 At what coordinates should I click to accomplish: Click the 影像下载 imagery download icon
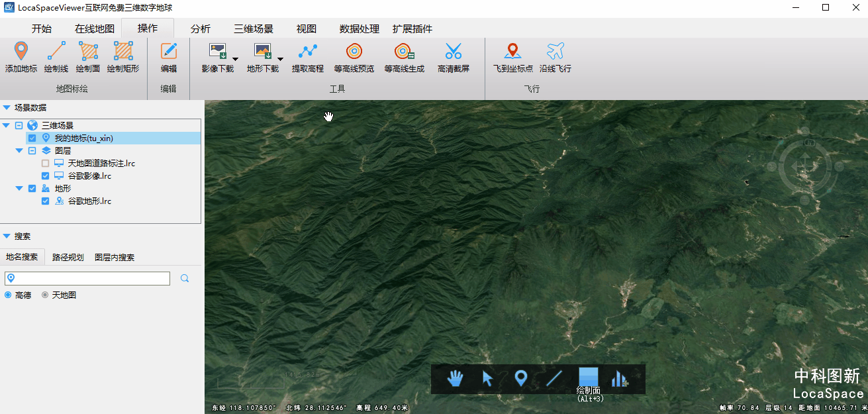pos(217,52)
